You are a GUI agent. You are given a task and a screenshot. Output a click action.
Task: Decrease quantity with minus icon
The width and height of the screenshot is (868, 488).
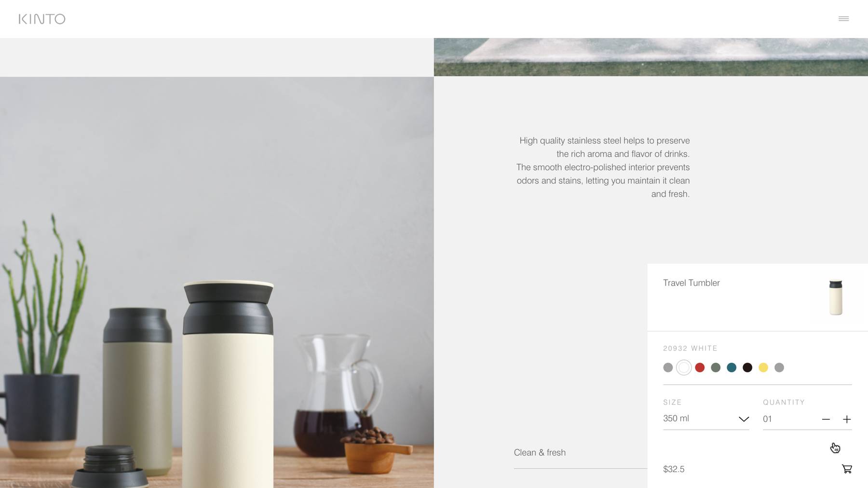[x=826, y=419]
